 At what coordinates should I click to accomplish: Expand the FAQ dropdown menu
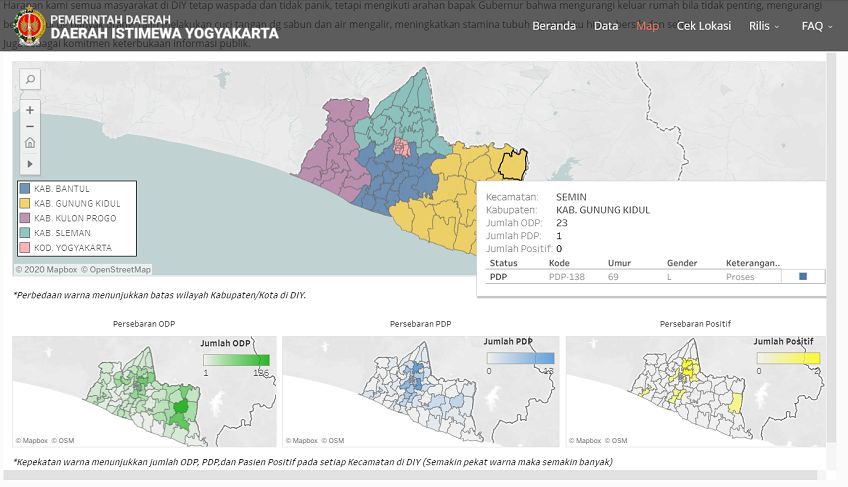(x=817, y=26)
